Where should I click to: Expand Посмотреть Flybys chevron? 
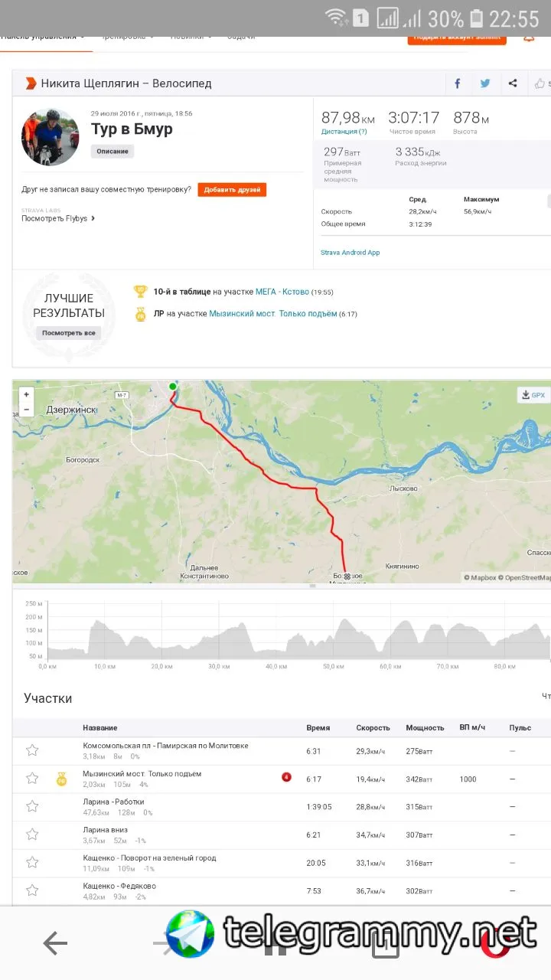(x=93, y=218)
